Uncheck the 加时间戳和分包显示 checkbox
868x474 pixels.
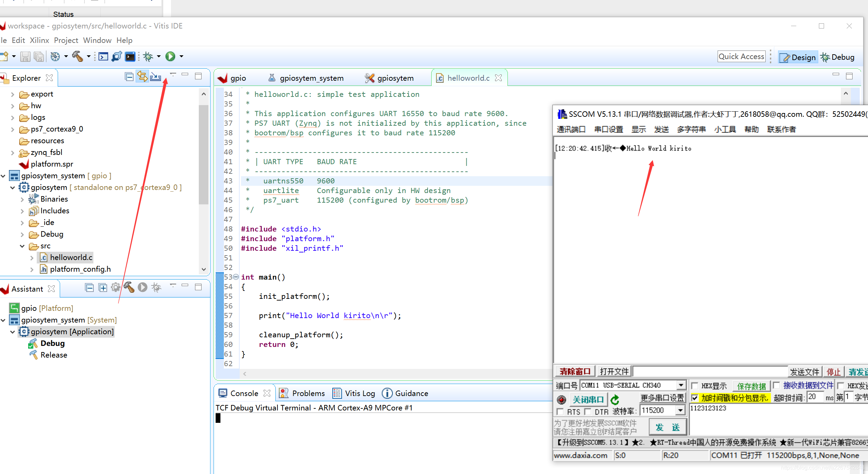click(x=695, y=398)
